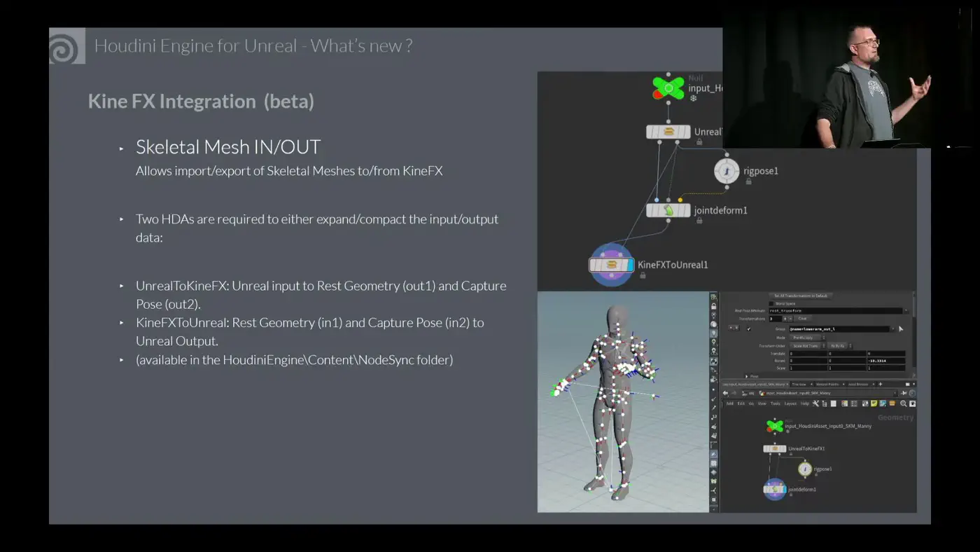Open the 'Rx Ry Rz' rotation order dropdown

(840, 346)
